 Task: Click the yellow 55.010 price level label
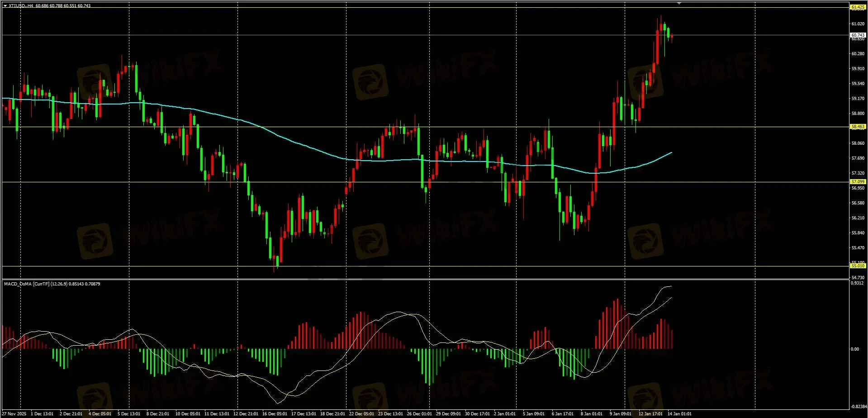[858, 266]
